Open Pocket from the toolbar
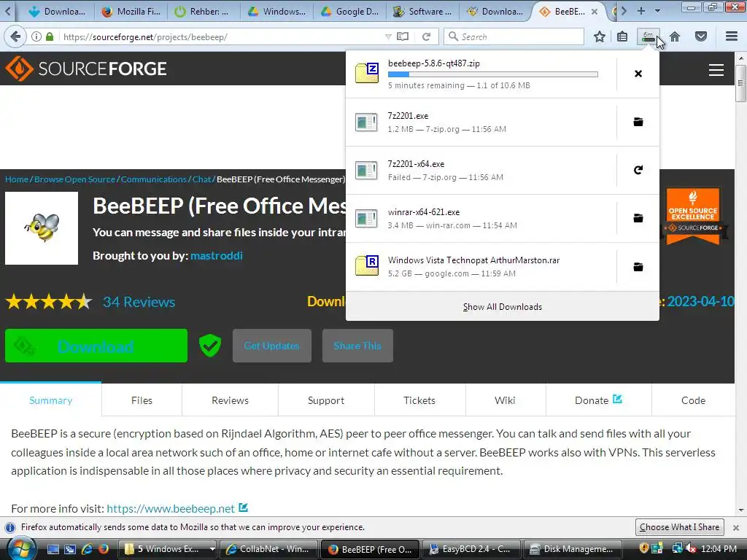Image resolution: width=747 pixels, height=560 pixels. click(x=701, y=36)
